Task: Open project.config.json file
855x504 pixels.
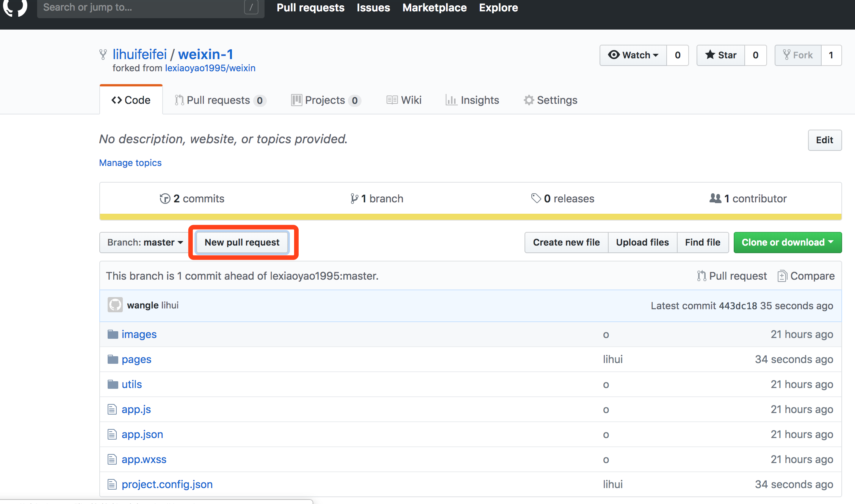Action: (167, 484)
